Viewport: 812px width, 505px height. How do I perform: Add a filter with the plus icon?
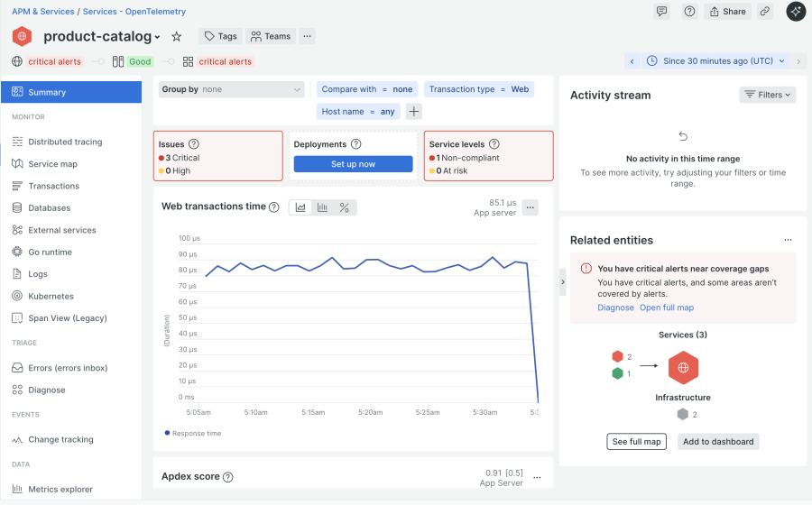[x=414, y=111]
